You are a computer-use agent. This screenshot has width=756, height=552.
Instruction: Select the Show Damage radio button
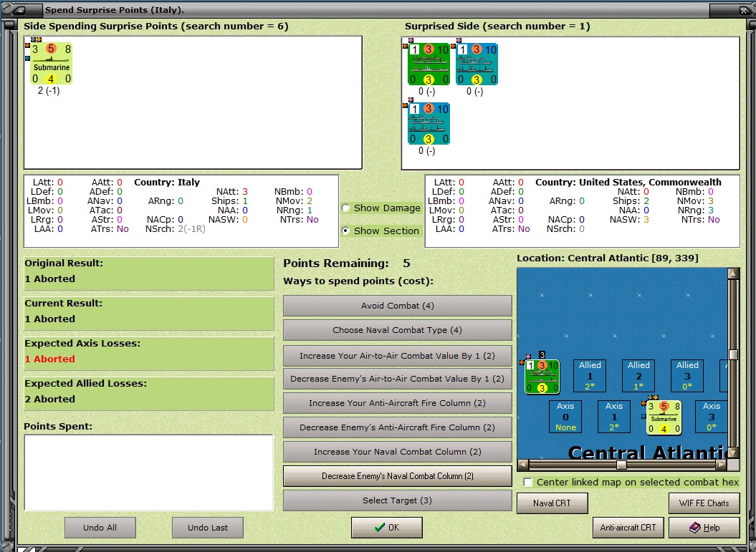click(345, 208)
